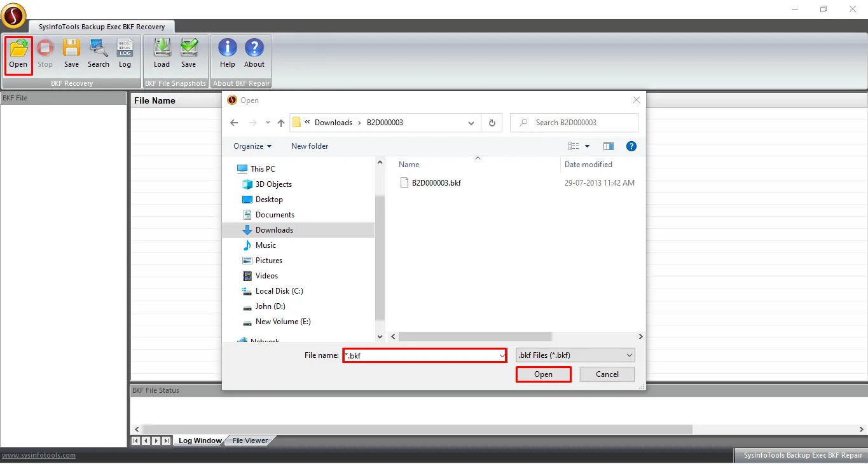Screen dimensions: 868x464
Task: Expand the address bar path dropdown
Action: [471, 123]
